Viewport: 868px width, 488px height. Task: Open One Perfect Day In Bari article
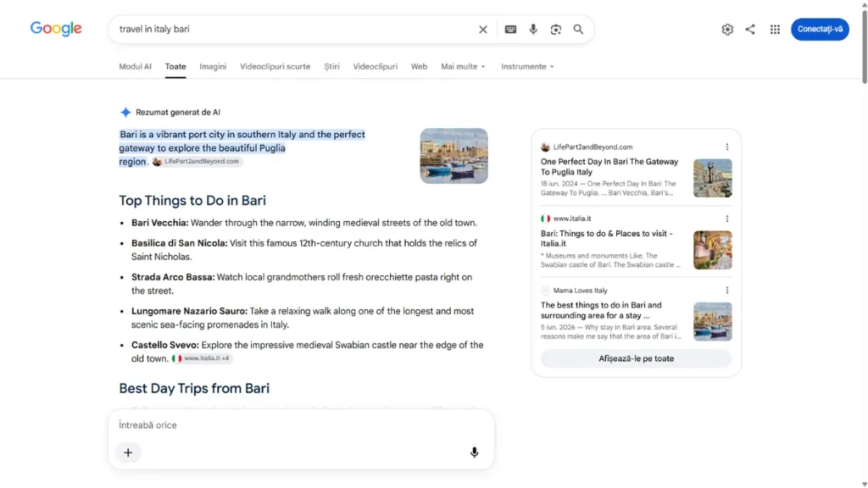[609, 167]
